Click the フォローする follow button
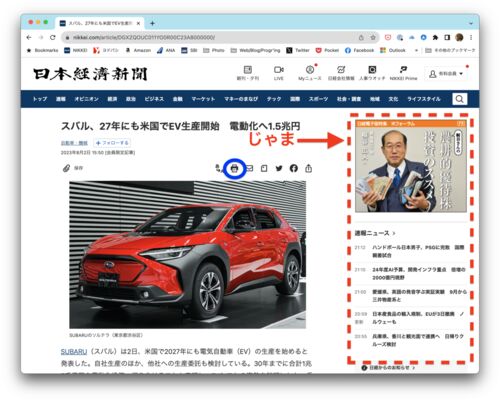Viewport: 500px width, 401px height. [x=112, y=143]
